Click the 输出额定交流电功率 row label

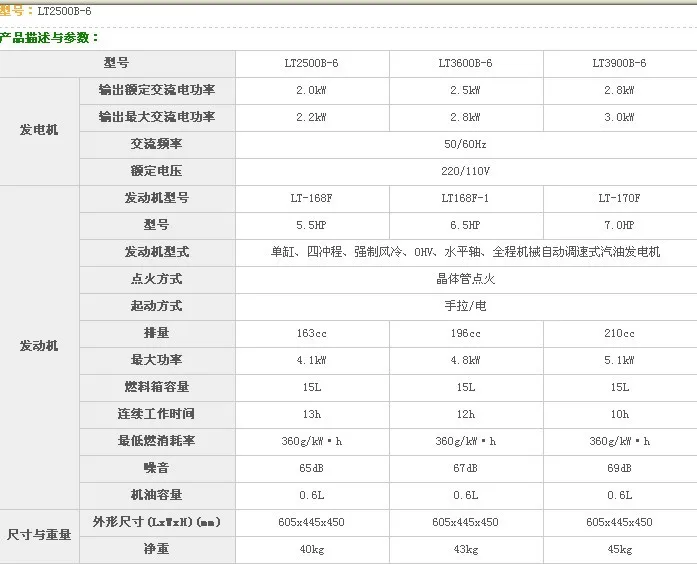coord(156,90)
